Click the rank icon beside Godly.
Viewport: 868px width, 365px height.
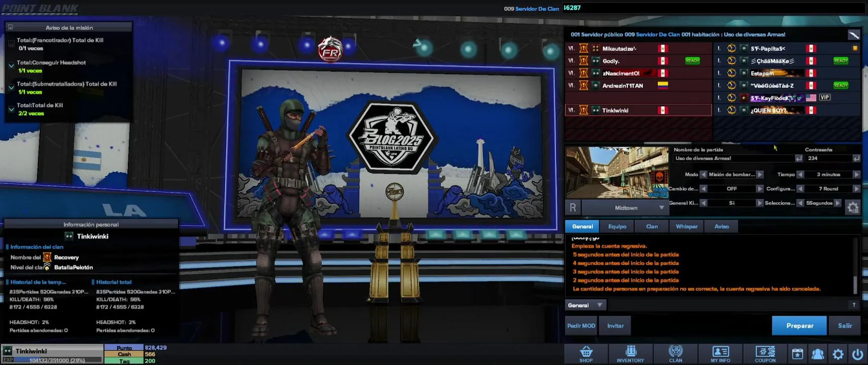[x=595, y=61]
